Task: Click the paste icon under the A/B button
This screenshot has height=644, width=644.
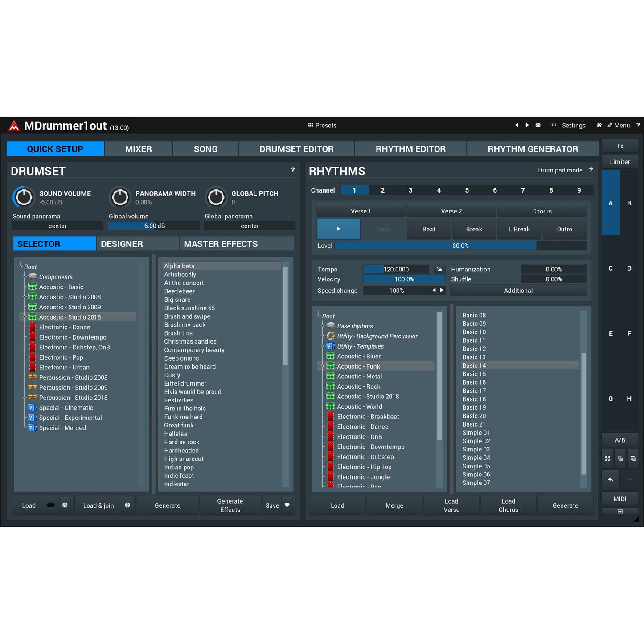Action: click(632, 458)
